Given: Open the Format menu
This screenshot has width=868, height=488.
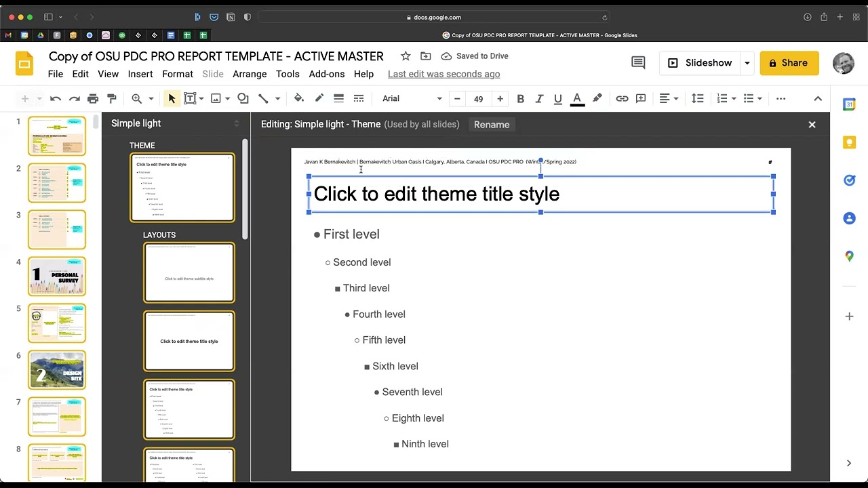Looking at the screenshot, I should (x=178, y=74).
